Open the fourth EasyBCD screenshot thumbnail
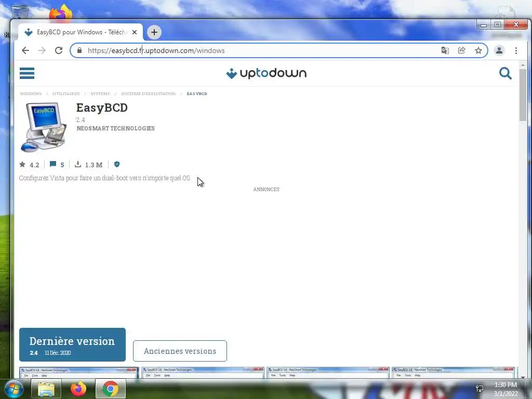532x399 pixels. (453, 373)
